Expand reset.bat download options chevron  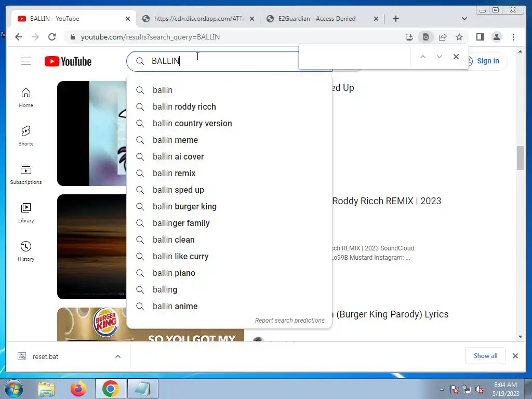118,356
